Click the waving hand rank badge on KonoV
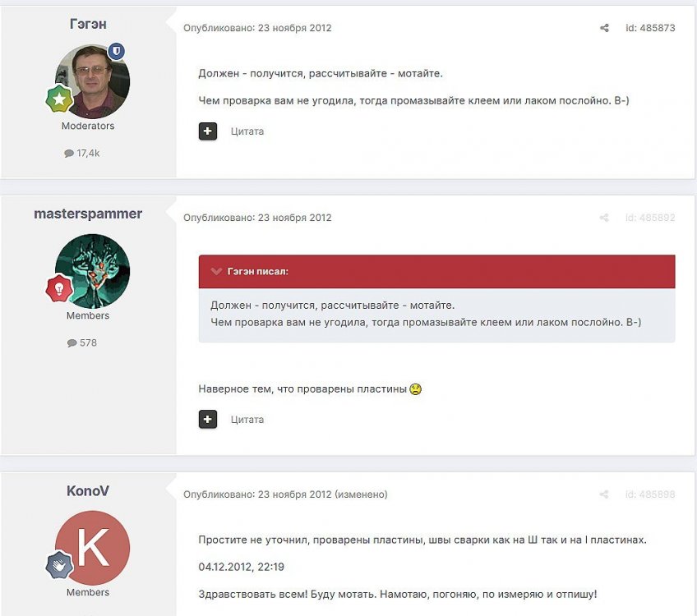 click(x=59, y=565)
